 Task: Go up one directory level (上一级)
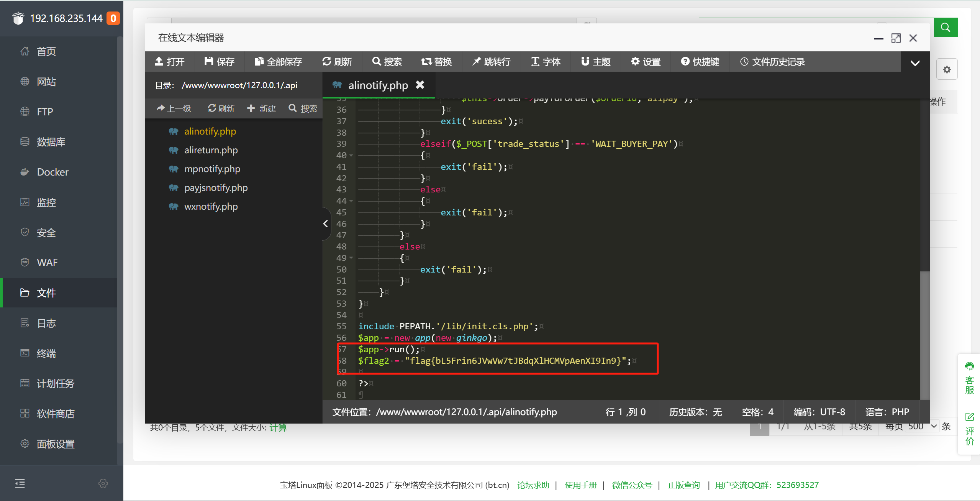(174, 108)
